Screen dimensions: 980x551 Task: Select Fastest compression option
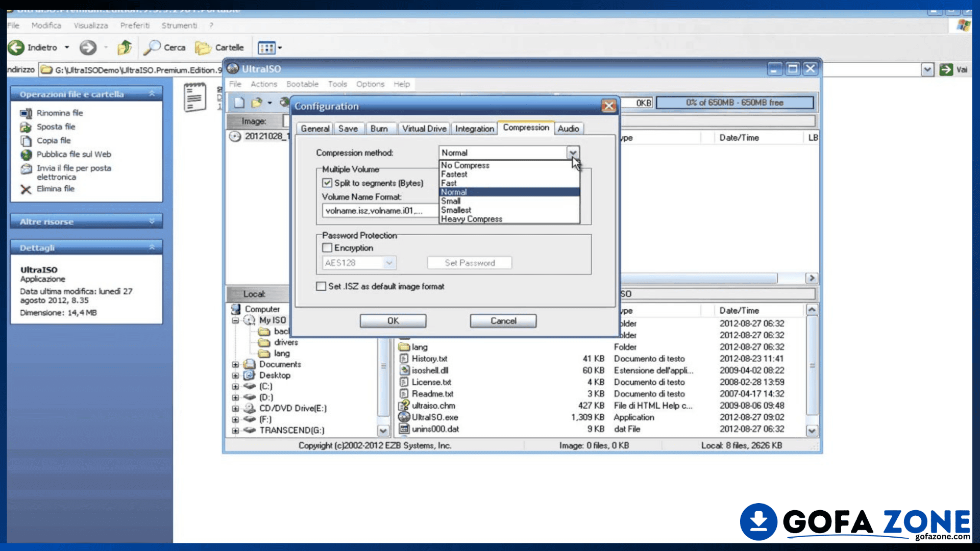509,174
